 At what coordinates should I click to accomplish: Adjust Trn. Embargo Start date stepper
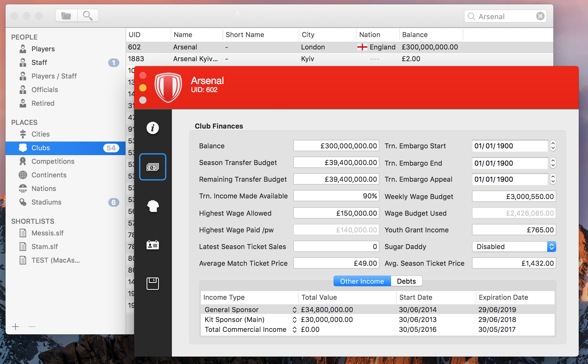[553, 146]
